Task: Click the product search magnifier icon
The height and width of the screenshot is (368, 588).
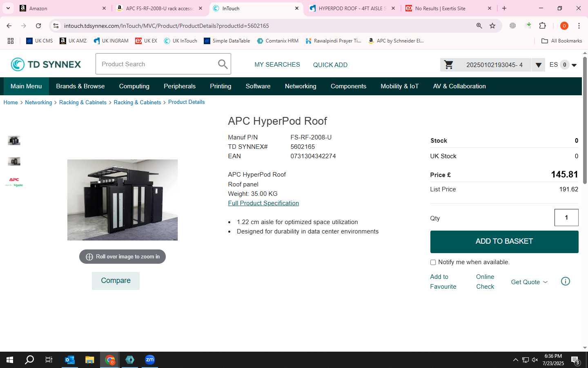Action: tap(223, 64)
